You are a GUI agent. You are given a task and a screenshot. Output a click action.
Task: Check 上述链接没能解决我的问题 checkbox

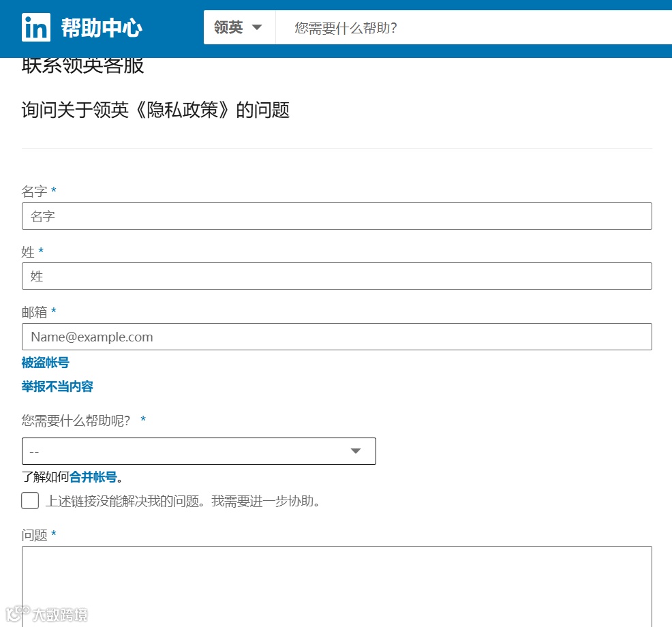(30, 500)
